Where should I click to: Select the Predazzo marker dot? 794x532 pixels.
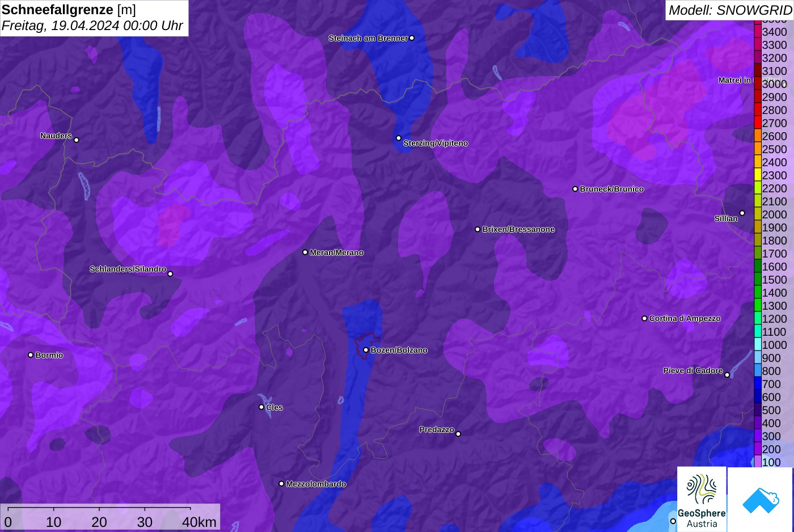pos(458,434)
